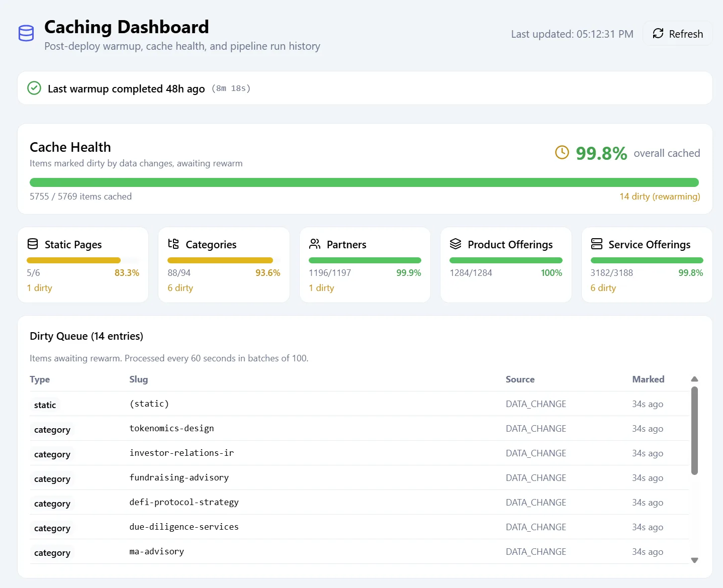Click the overall cache health progress bar

click(365, 182)
